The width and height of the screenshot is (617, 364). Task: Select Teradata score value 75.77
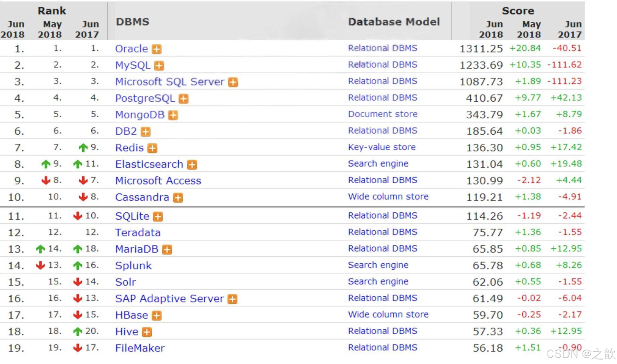tap(488, 233)
